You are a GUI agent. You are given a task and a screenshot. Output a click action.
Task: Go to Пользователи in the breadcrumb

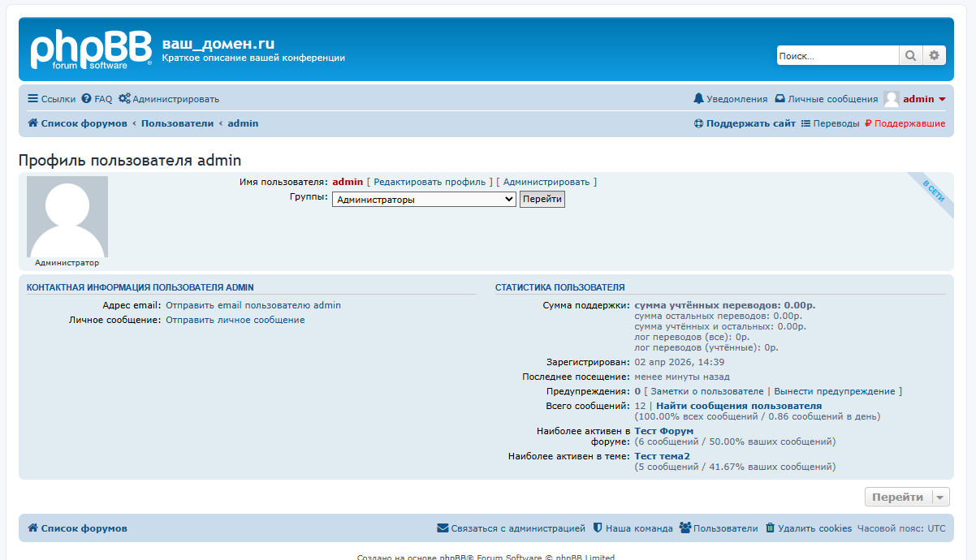[177, 123]
